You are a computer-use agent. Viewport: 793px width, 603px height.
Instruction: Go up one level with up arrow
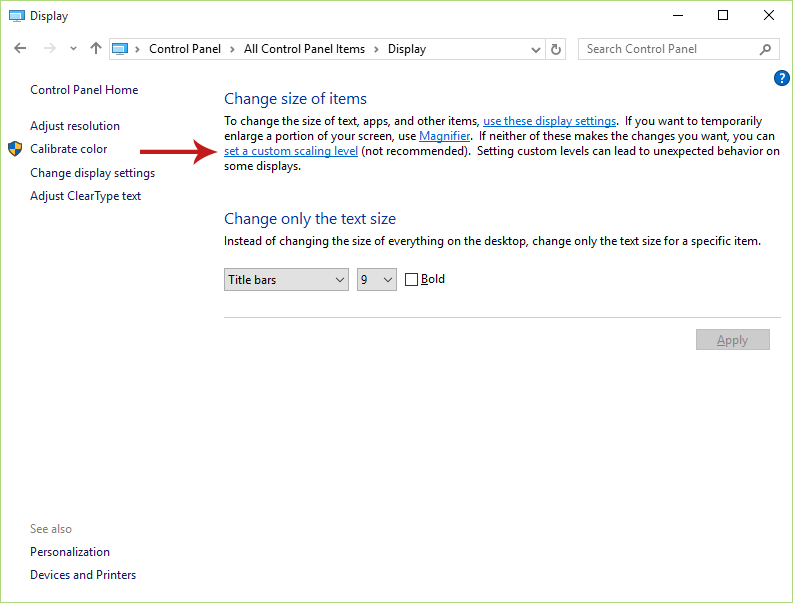[96, 48]
